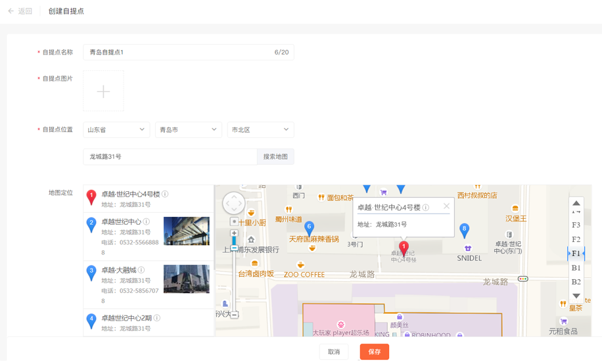Click the map pan direction control
Image resolution: width=602 pixels, height=364 pixels.
tap(234, 203)
